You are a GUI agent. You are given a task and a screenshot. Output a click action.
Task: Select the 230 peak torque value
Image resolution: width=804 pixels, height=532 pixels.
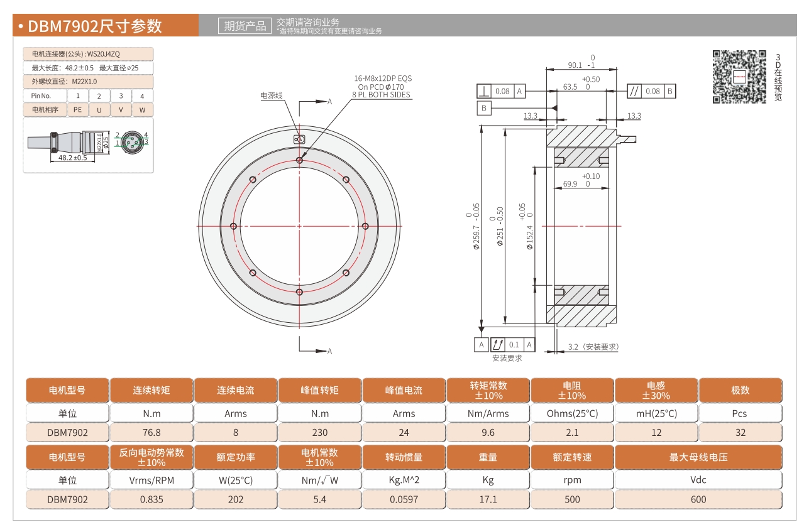coord(320,432)
